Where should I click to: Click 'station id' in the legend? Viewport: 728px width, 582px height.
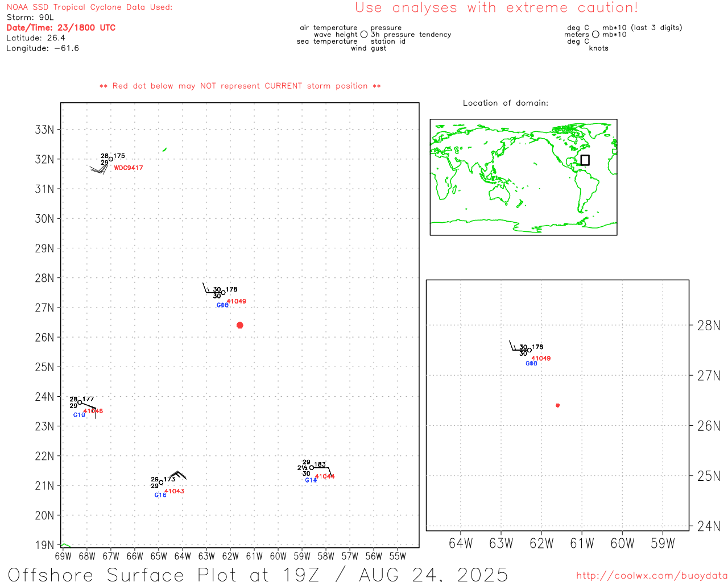388,41
